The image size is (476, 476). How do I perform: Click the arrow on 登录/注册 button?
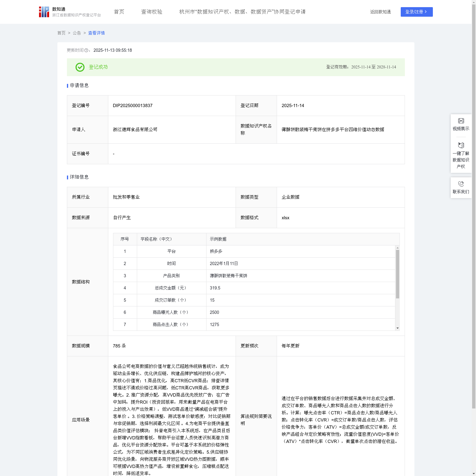click(426, 12)
